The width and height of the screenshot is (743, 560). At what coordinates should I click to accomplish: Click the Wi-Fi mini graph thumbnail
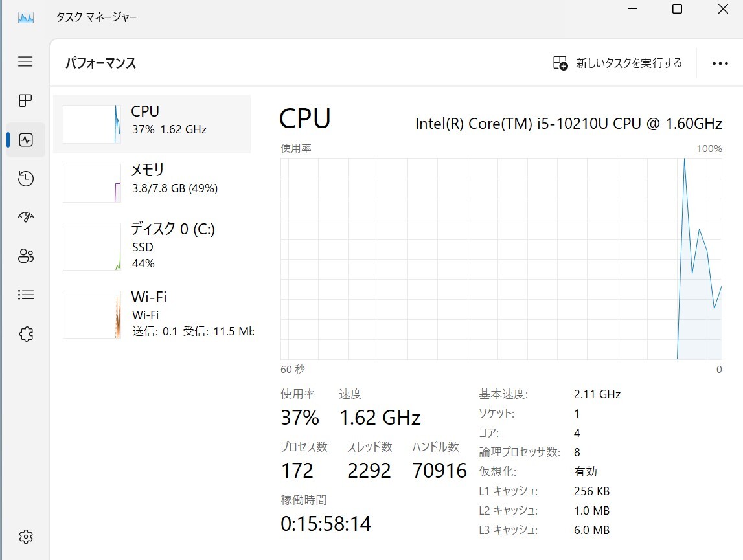[91, 315]
